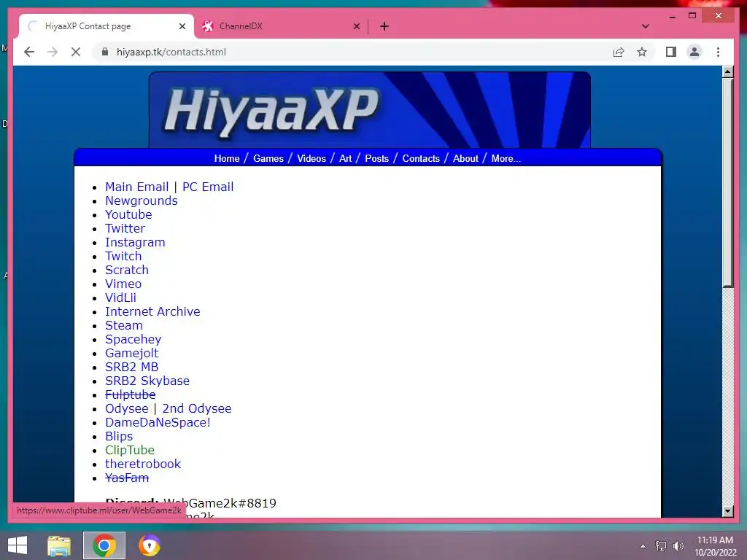
Task: Go back with the browser back arrow
Action: click(x=29, y=52)
